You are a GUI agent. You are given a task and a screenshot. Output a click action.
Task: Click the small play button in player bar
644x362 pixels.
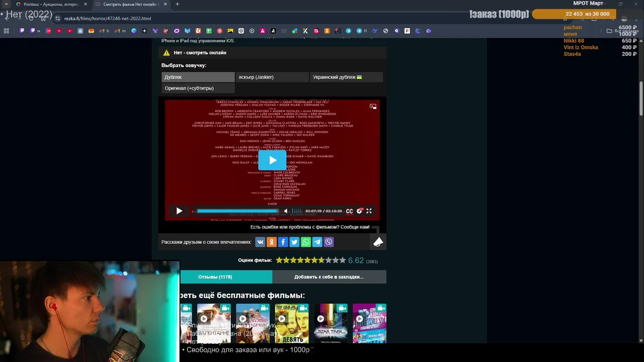(x=179, y=211)
